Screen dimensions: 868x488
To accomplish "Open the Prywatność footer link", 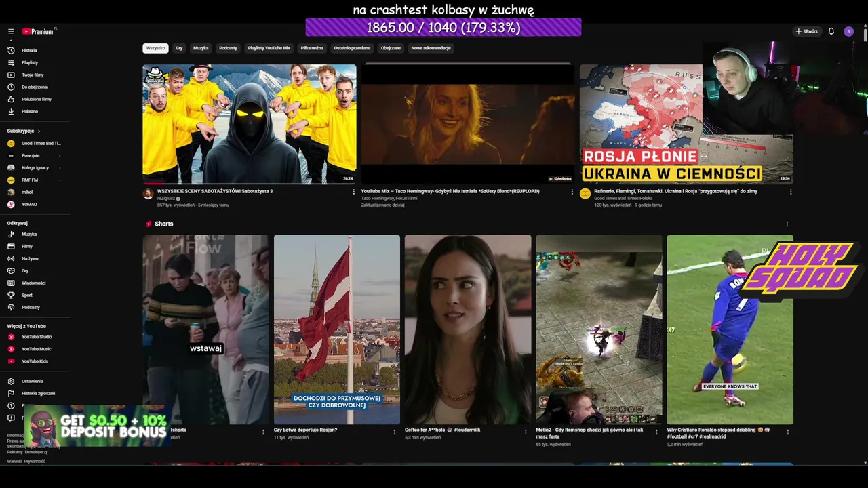I will coord(35,462).
